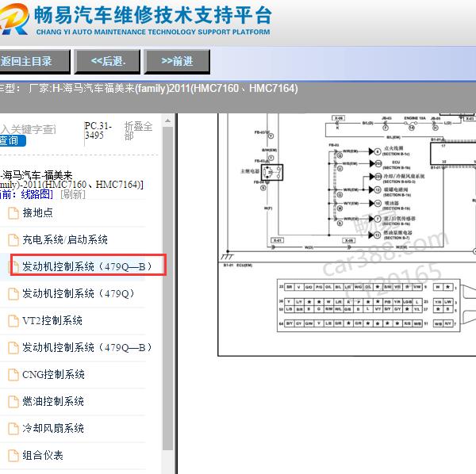
Task: Go back with the <<后退 button
Action: (107, 62)
